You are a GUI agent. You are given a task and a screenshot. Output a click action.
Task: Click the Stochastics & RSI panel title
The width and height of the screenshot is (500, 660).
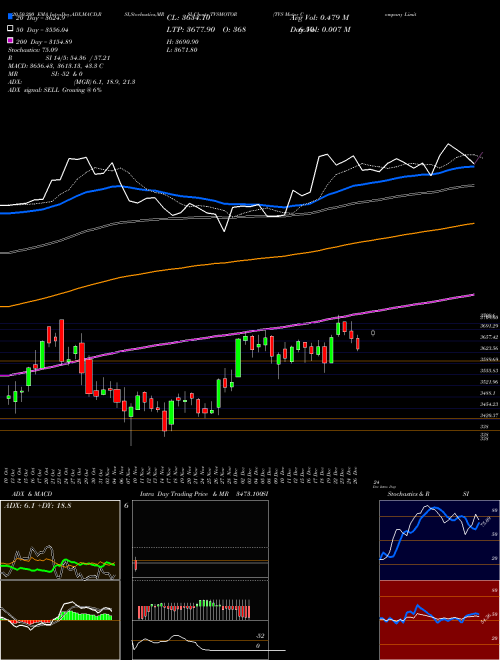pyautogui.click(x=428, y=494)
